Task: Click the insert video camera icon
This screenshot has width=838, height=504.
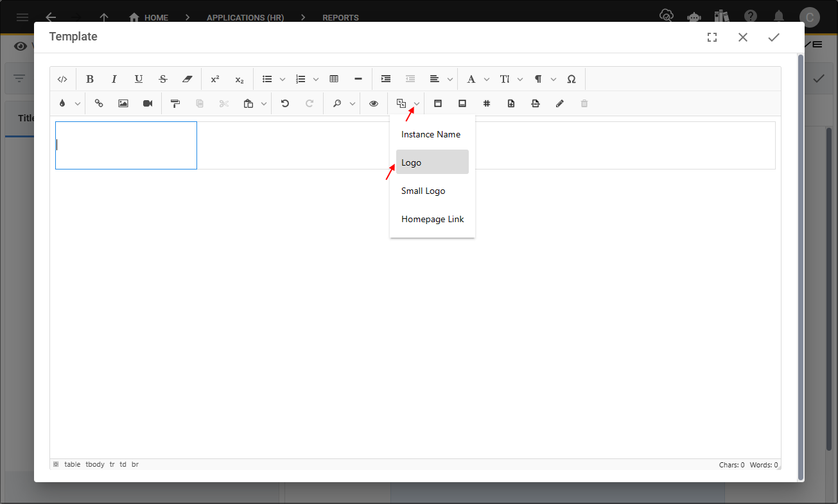Action: pos(148,103)
